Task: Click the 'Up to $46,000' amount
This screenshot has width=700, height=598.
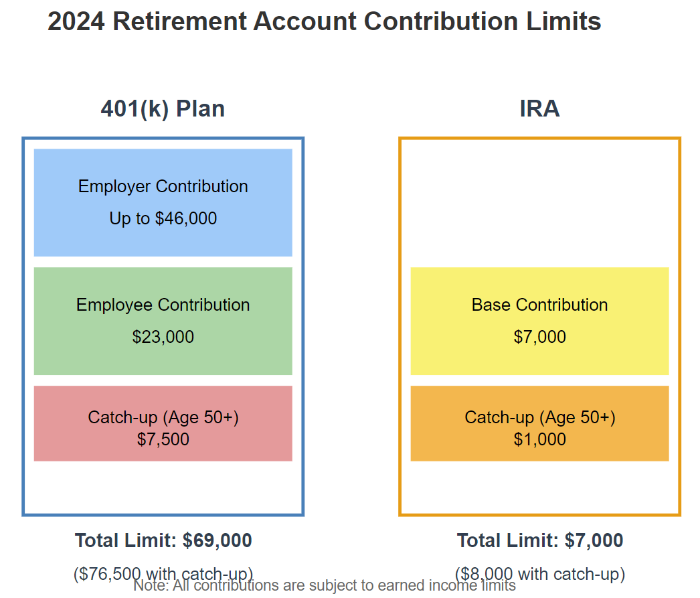Action: coord(163,218)
